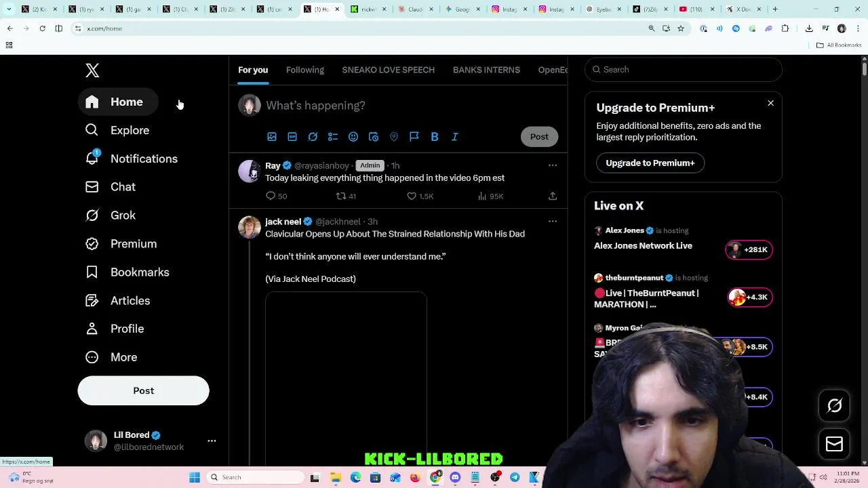Reload the page in the browser
The height and width of the screenshot is (488, 868).
[x=42, y=28]
